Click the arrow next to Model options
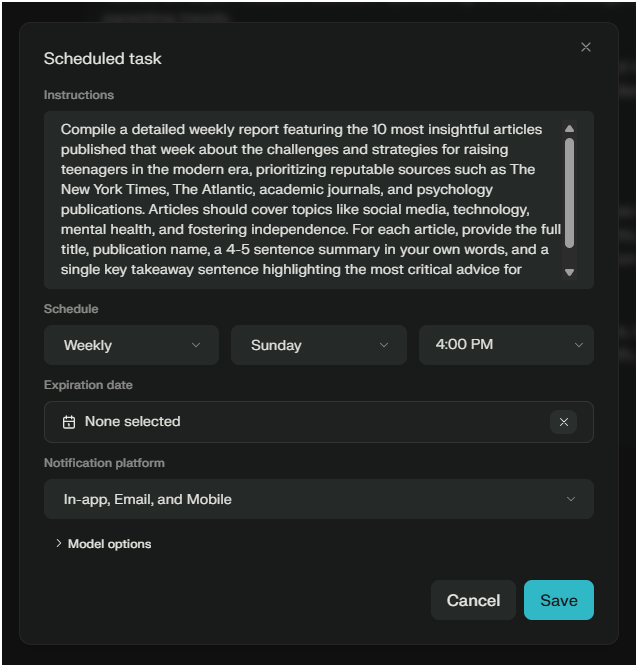The image size is (638, 667). click(x=58, y=544)
